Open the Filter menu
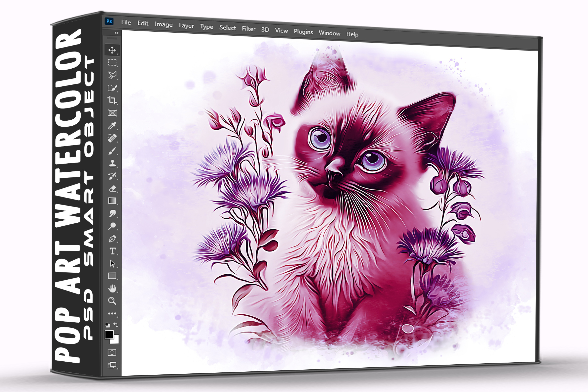 pyautogui.click(x=249, y=29)
